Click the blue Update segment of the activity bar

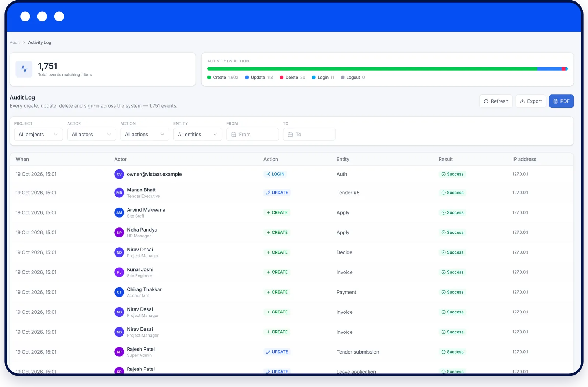[x=549, y=69]
